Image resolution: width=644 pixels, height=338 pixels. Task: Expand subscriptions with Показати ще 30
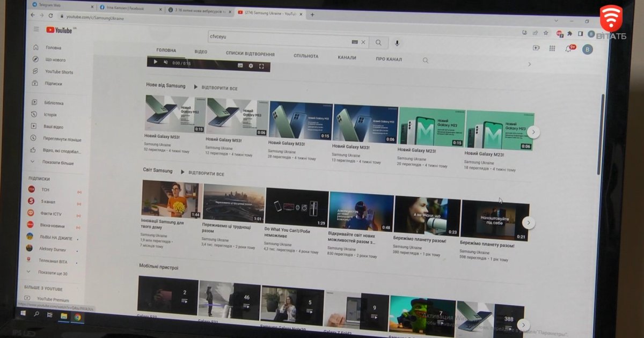click(x=47, y=273)
